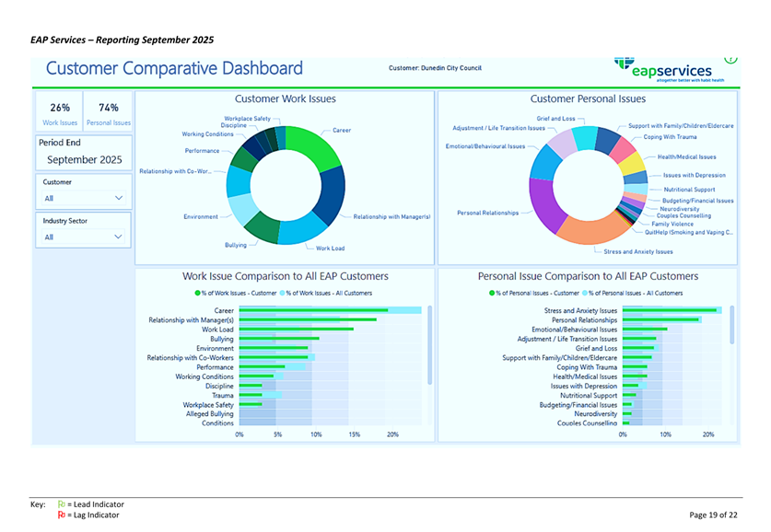Click the Work Load bar in comparison chart
Screen dimensions: 771x532
[295, 330]
